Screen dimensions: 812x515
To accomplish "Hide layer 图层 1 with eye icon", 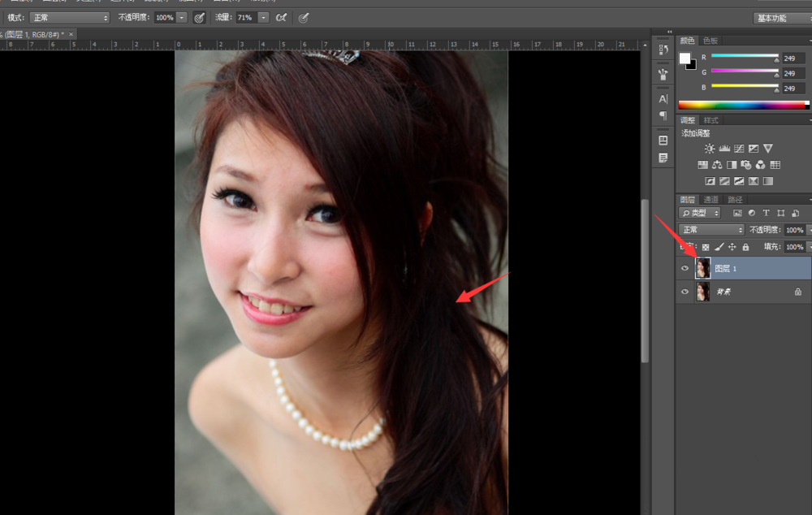I will [685, 268].
